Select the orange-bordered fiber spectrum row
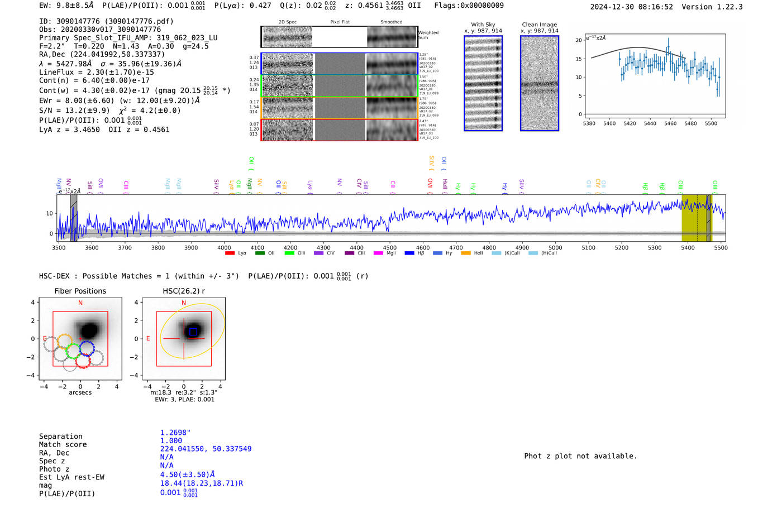782x532 pixels. pos(339,108)
